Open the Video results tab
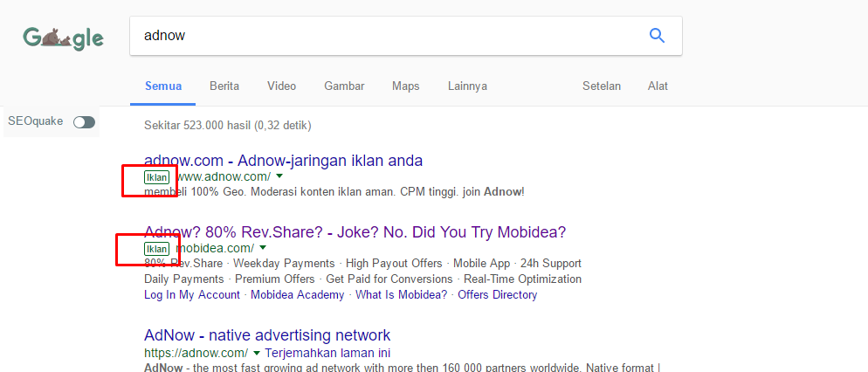The height and width of the screenshot is (372, 868). pyautogui.click(x=282, y=86)
